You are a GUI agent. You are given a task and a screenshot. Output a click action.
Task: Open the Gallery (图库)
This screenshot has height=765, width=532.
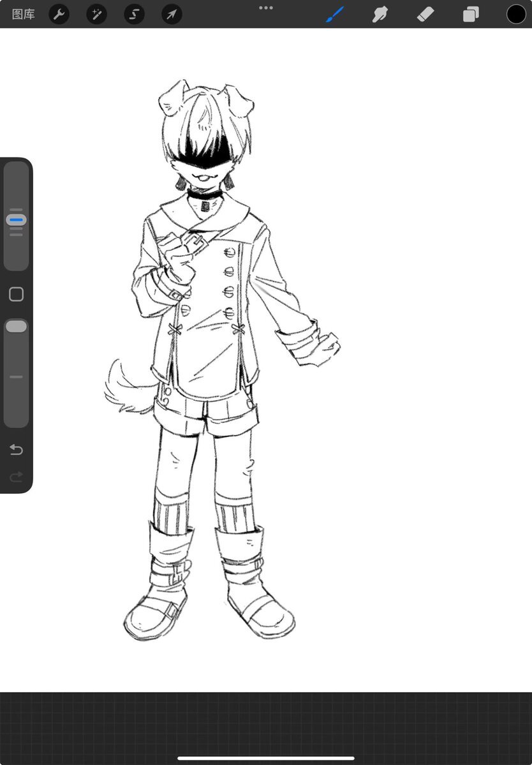click(x=24, y=14)
